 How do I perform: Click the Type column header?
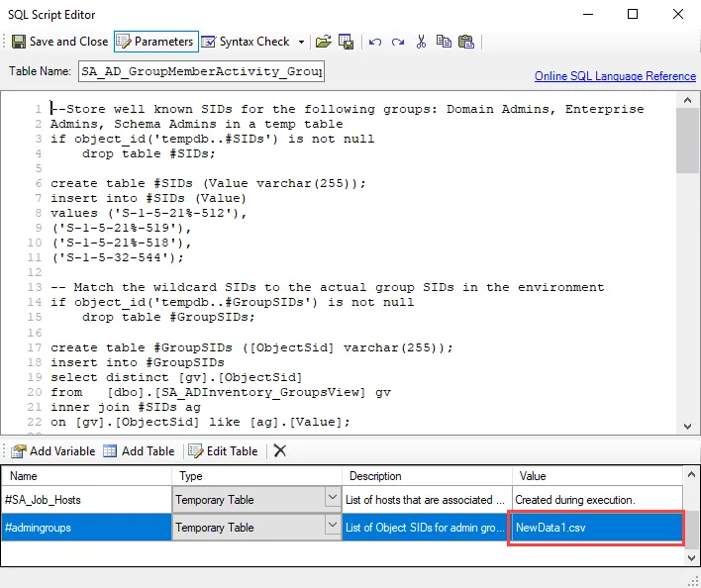257,476
